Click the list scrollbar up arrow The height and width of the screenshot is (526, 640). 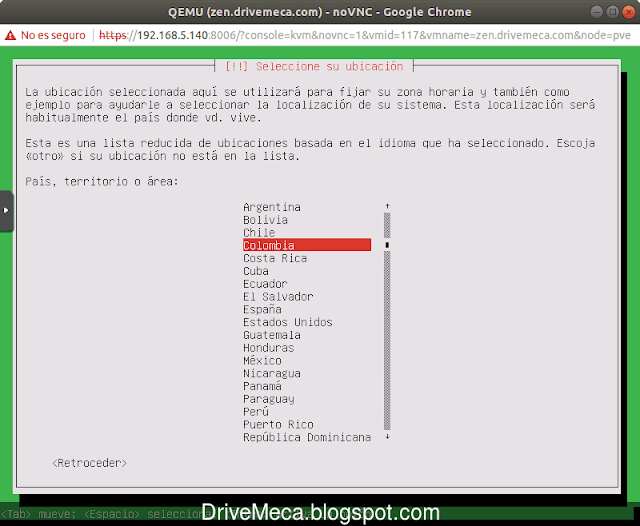tap(387, 206)
